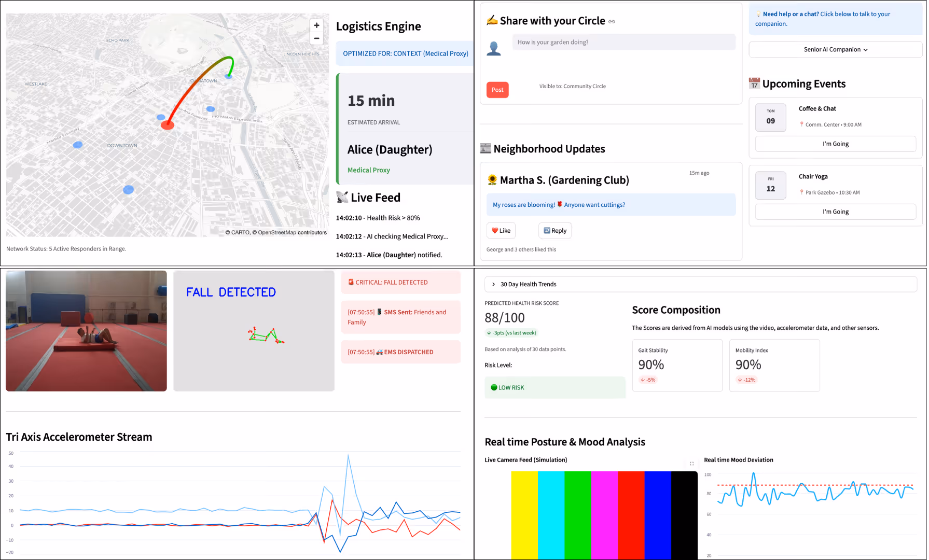The width and height of the screenshot is (929, 560).
Task: Click the fall video thumbnail
Action: click(x=86, y=331)
